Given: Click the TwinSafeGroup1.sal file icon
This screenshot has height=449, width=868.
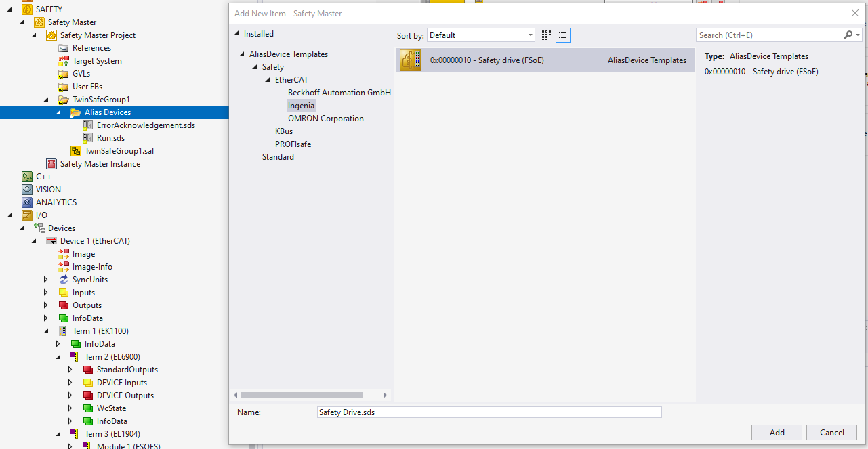Looking at the screenshot, I should coord(76,151).
